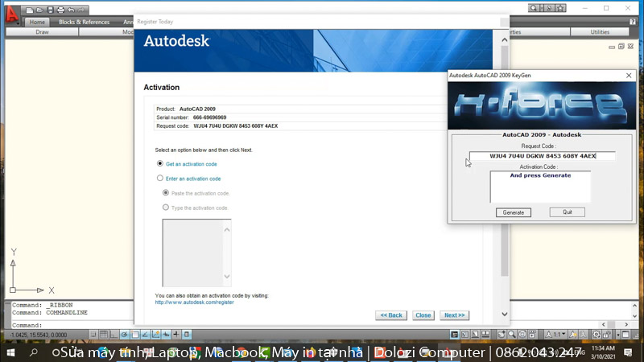Open the AutoCAD application menu logo
The width and height of the screenshot is (644, 362).
11,11
